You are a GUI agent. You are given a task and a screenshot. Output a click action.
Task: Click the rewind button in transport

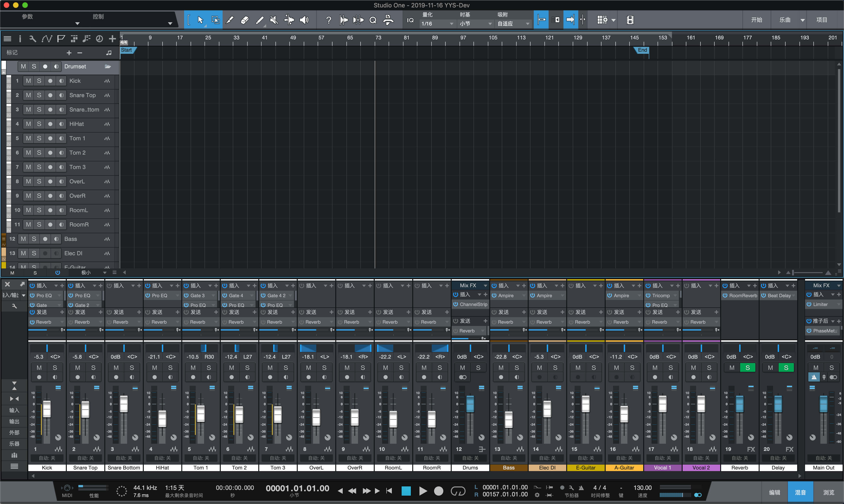click(x=352, y=491)
